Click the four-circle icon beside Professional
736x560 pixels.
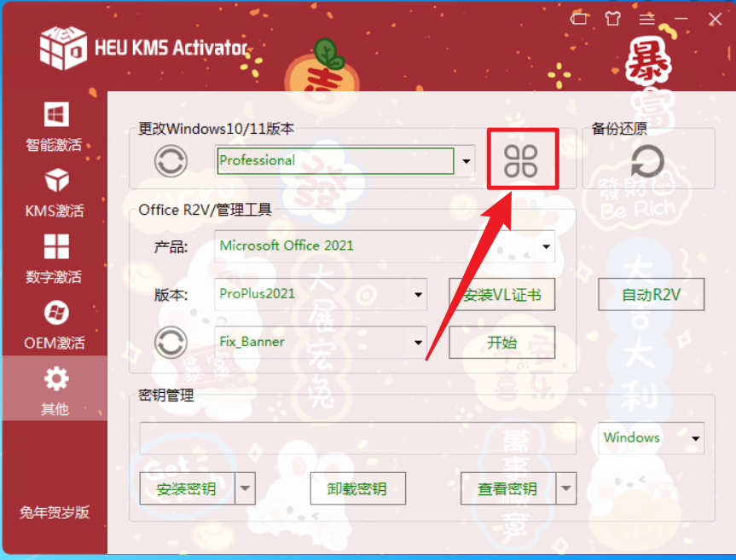[x=520, y=161]
